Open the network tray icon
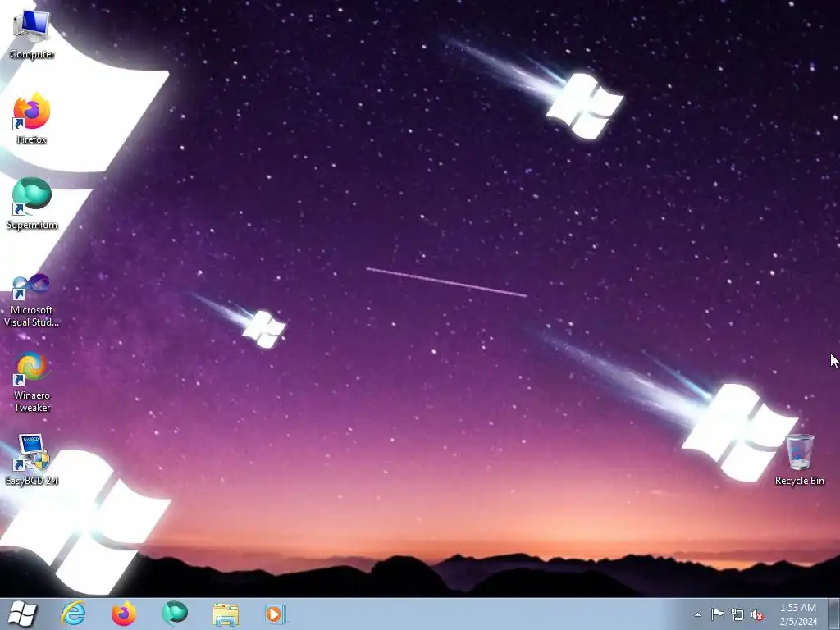The image size is (840, 630). tap(737, 614)
